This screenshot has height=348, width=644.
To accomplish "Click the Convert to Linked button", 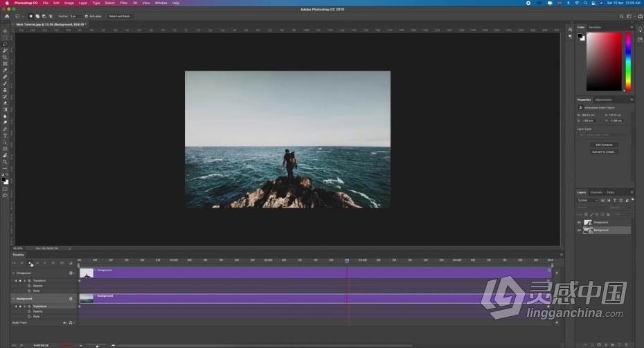I will [604, 152].
